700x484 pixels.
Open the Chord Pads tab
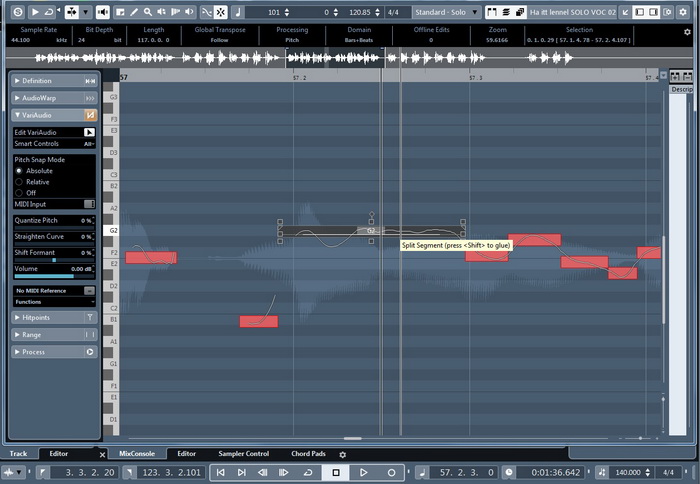(308, 453)
